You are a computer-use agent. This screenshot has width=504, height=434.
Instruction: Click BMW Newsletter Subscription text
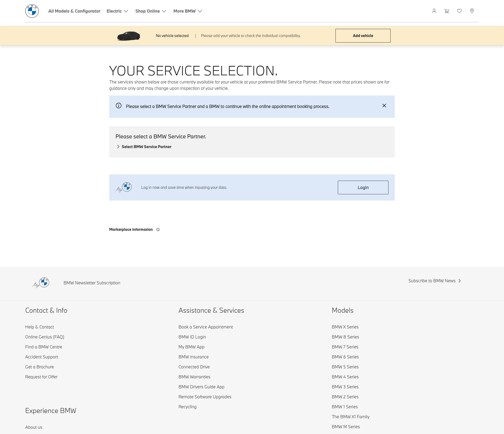(x=92, y=283)
